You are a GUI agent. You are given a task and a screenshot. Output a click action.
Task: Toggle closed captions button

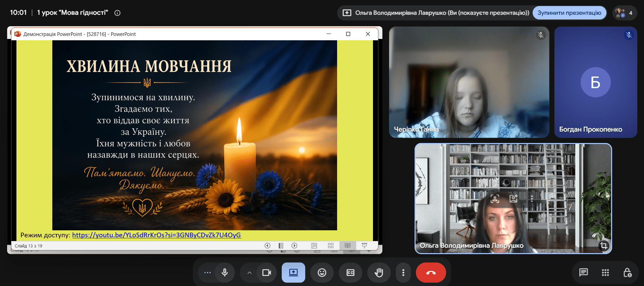pyautogui.click(x=351, y=273)
